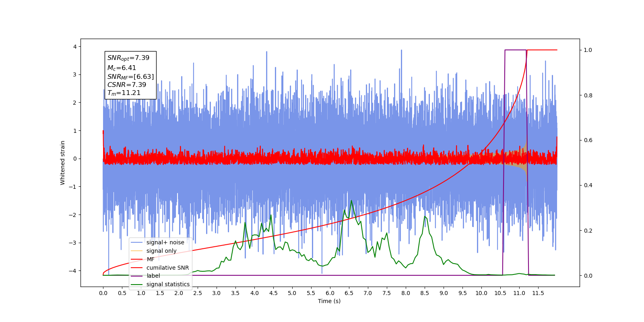Screen dimensions: 644x322
Task: Click the 'Time (s)' x-axis label
Action: click(329, 301)
